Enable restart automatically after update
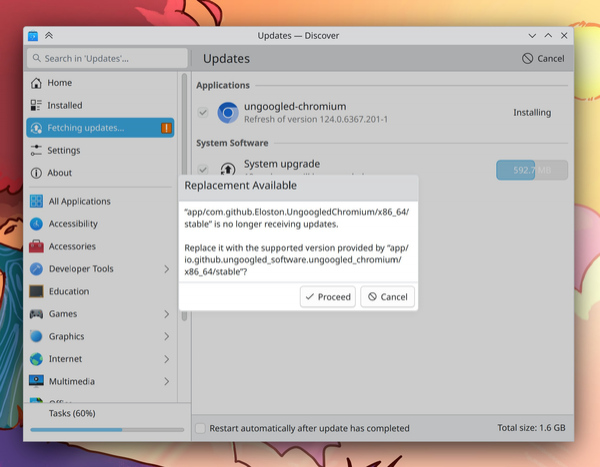The height and width of the screenshot is (467, 600). [x=201, y=428]
